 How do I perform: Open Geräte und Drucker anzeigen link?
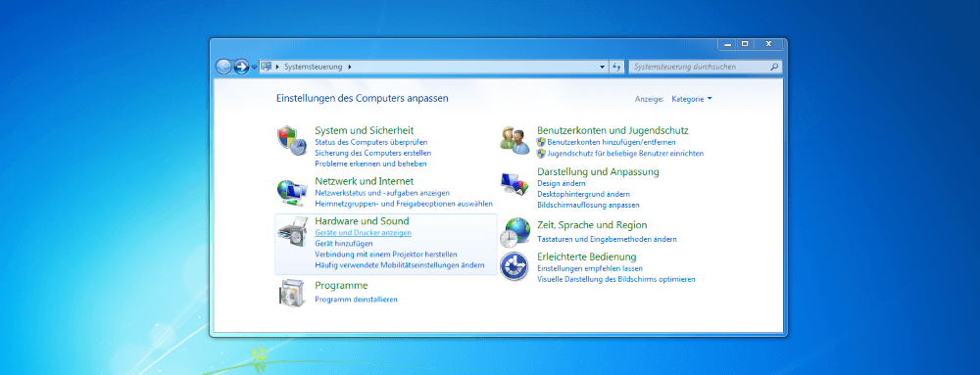click(x=364, y=233)
